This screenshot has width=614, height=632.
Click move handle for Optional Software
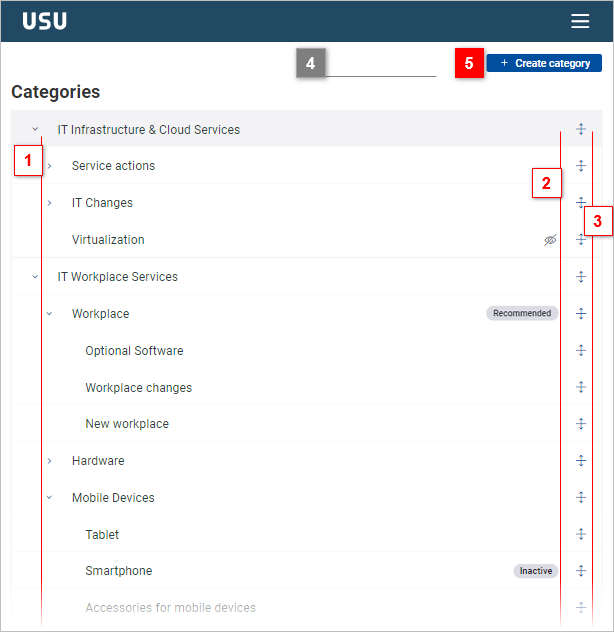point(581,351)
